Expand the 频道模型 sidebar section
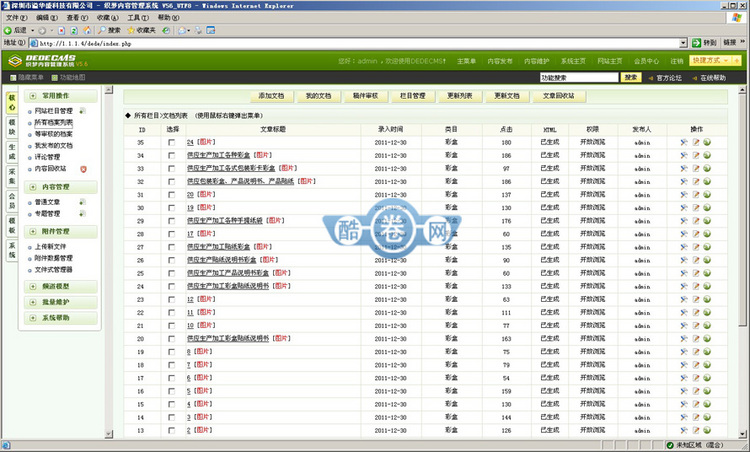Viewport: 750px width, 452px height. pyautogui.click(x=56, y=286)
